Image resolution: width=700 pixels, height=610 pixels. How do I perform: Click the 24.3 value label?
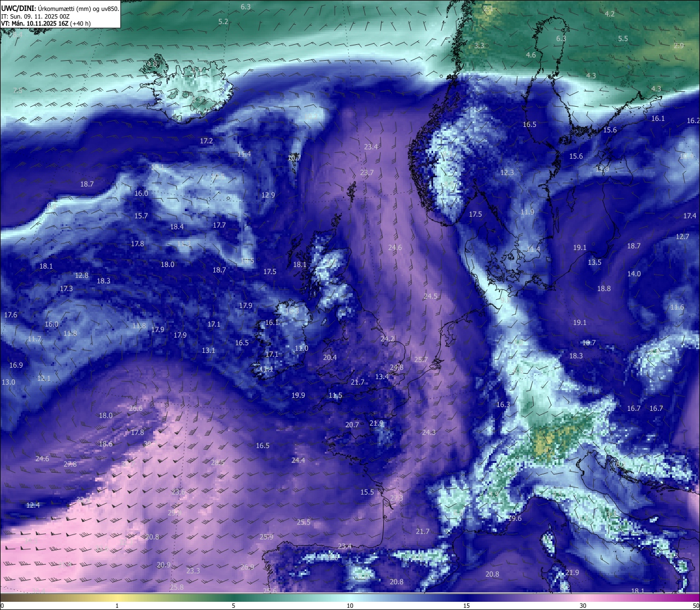click(x=429, y=432)
